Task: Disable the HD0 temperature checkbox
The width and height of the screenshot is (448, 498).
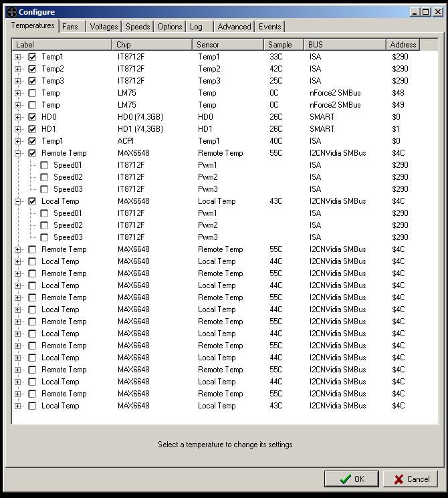Action: coord(32,117)
